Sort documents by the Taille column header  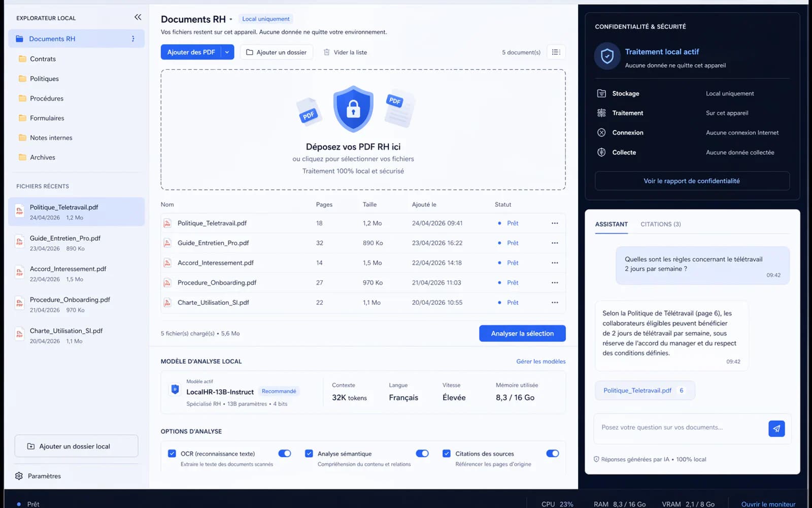click(369, 205)
